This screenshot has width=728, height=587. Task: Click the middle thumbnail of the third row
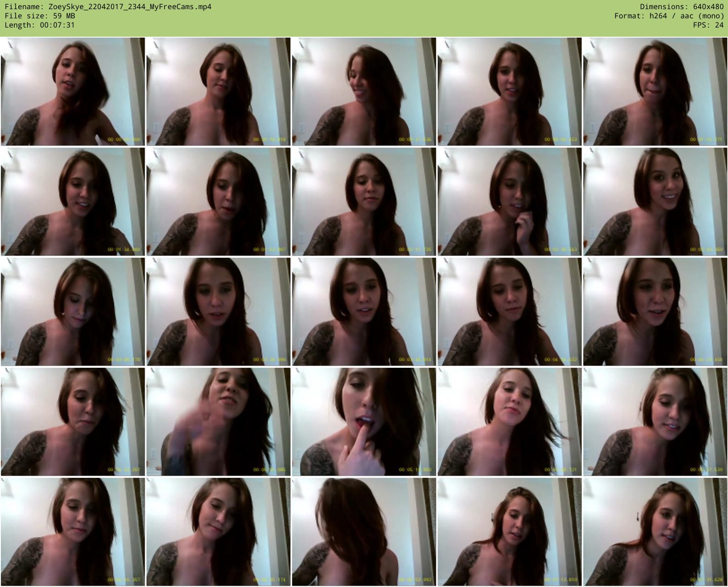[x=364, y=312]
